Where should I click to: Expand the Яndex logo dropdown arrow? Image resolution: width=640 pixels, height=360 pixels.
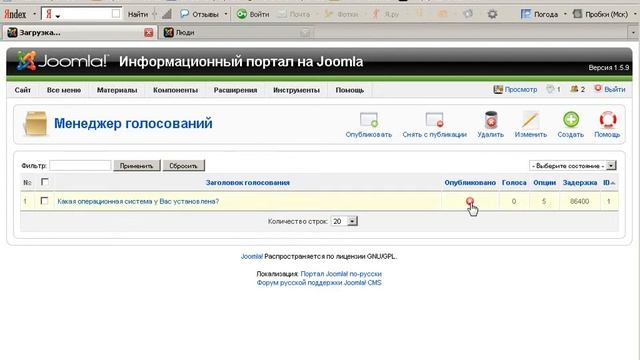34,14
